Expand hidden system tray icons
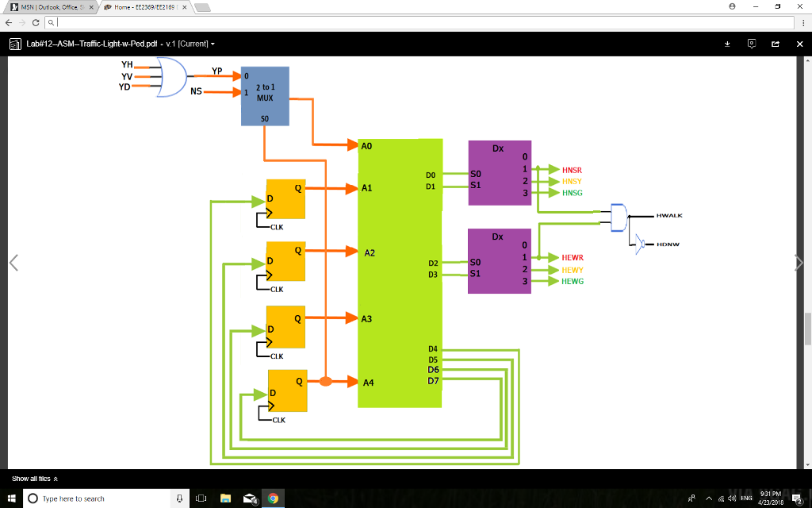The height and width of the screenshot is (508, 812). (x=708, y=498)
